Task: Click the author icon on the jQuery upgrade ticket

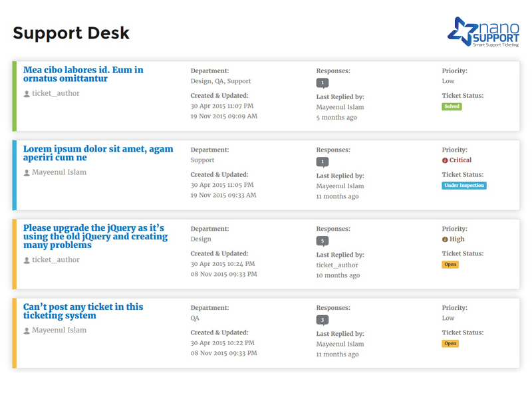Action: (25, 259)
